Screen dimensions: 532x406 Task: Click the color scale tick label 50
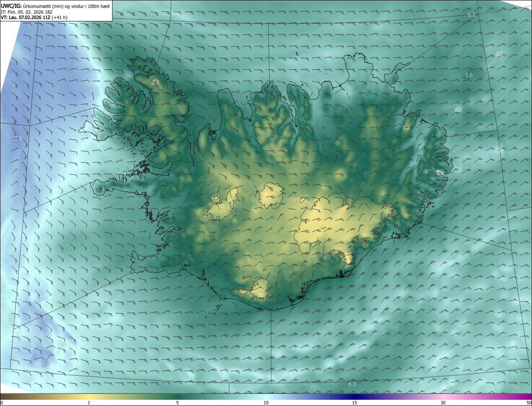click(x=529, y=403)
